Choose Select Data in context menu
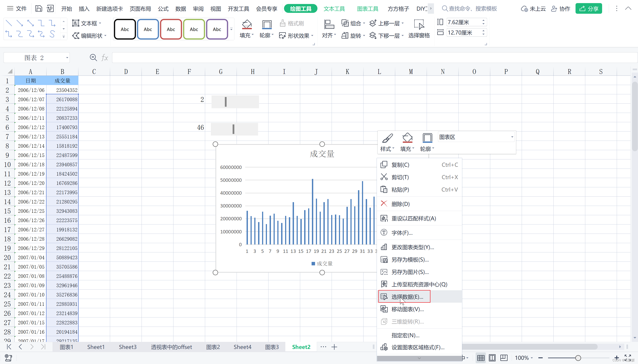 [419, 297]
